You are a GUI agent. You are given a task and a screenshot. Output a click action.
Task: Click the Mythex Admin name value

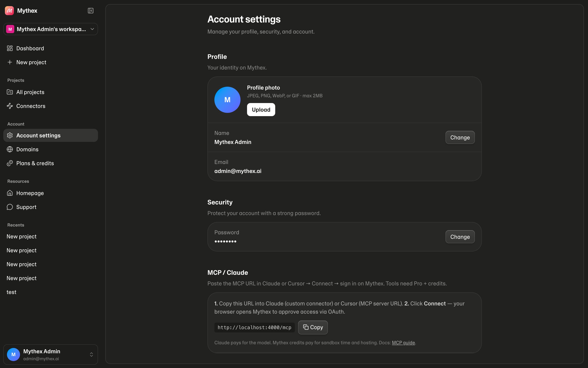tap(233, 142)
